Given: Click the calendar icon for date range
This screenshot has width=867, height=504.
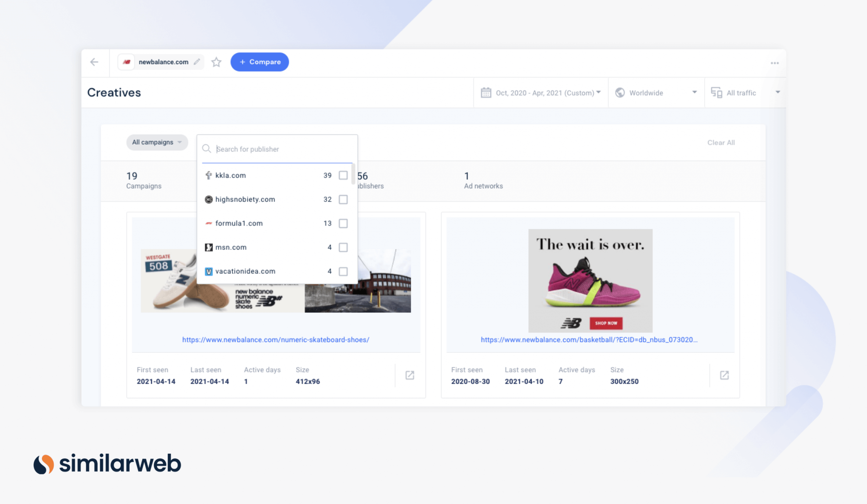Looking at the screenshot, I should point(486,92).
